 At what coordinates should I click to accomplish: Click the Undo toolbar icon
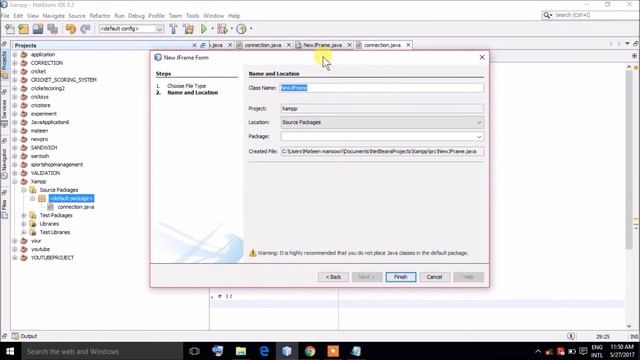click(x=71, y=29)
